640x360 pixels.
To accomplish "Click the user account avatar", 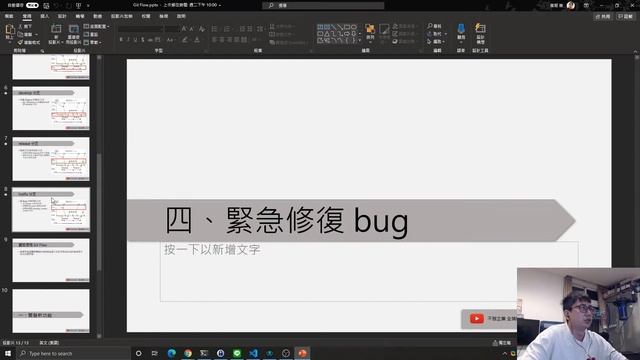I will coord(571,5).
